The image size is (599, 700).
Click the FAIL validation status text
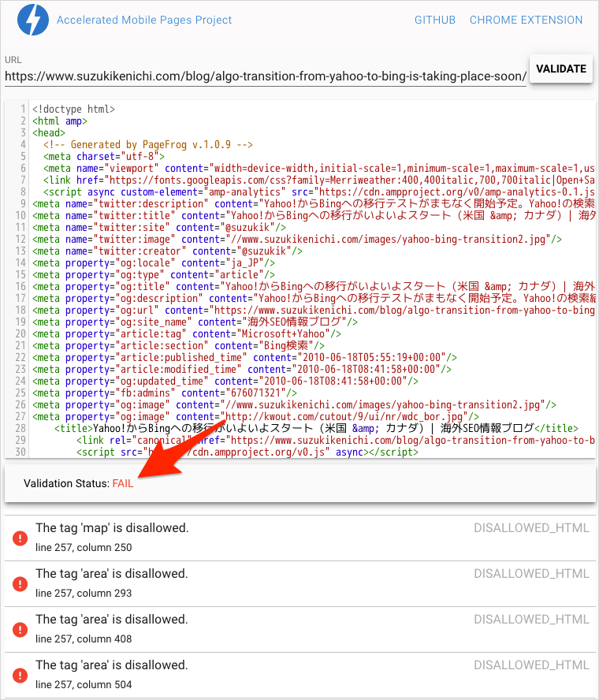click(123, 483)
